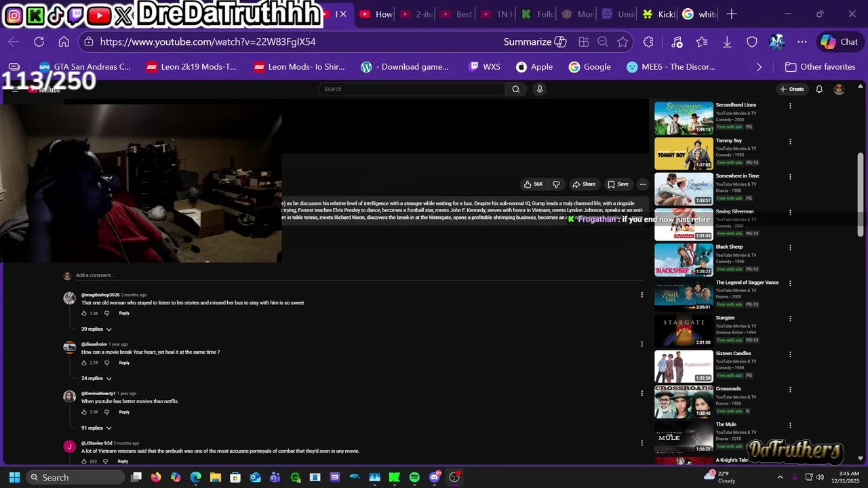
Task: Refresh the page with the reload icon
Action: coord(39,42)
